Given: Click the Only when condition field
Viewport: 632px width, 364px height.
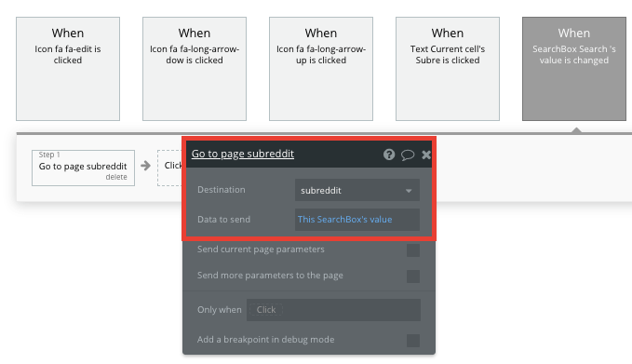Looking at the screenshot, I should [333, 310].
